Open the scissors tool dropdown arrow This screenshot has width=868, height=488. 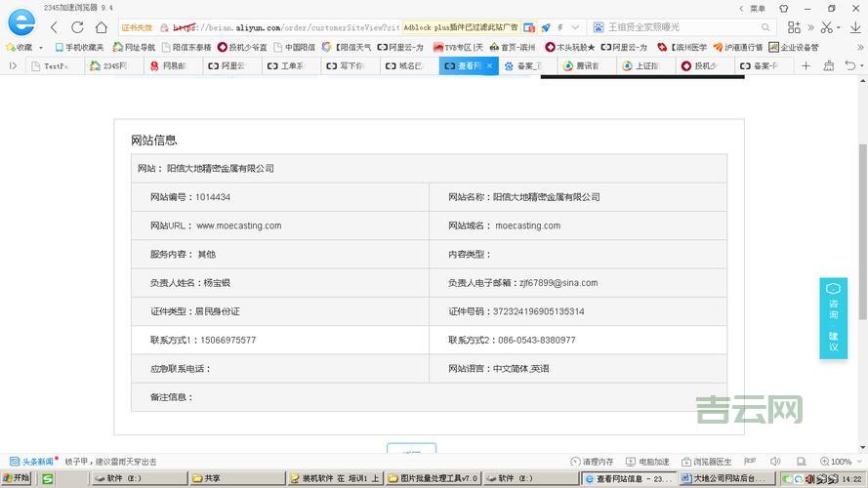pyautogui.click(x=838, y=27)
